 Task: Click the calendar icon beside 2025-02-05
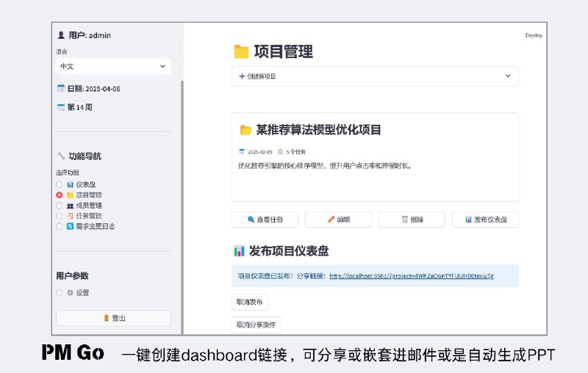242,152
